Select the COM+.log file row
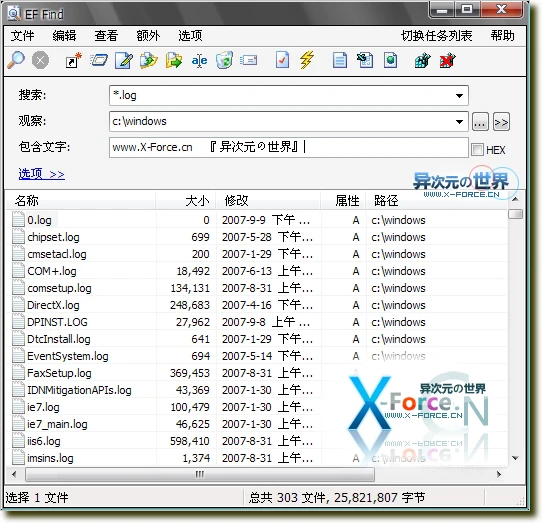This screenshot has height=523, width=542. [x=257, y=271]
